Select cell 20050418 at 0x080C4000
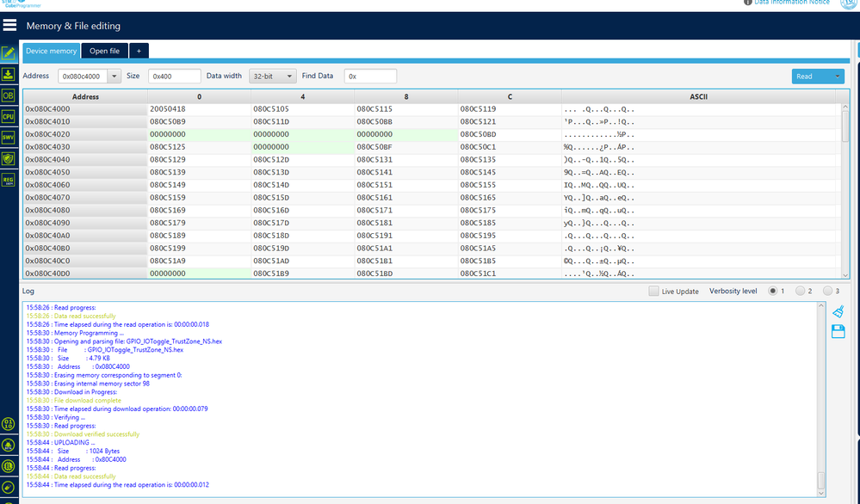This screenshot has height=504, width=860. (x=199, y=109)
